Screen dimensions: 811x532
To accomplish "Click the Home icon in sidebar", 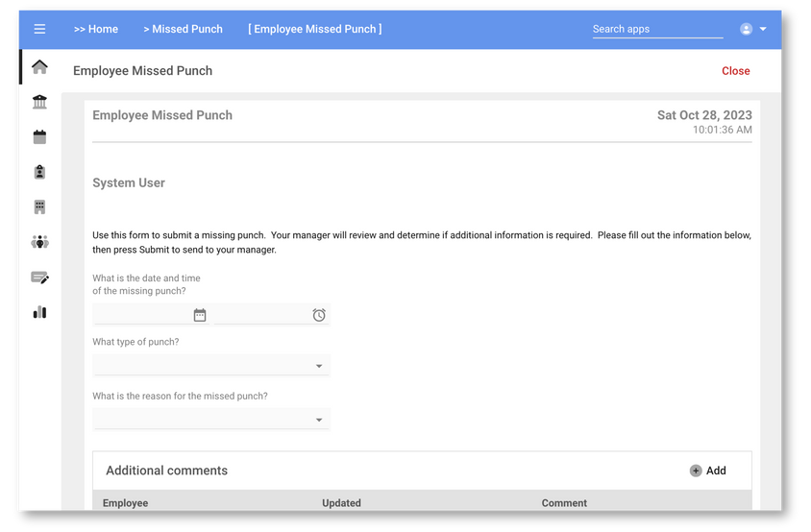I will 39,67.
